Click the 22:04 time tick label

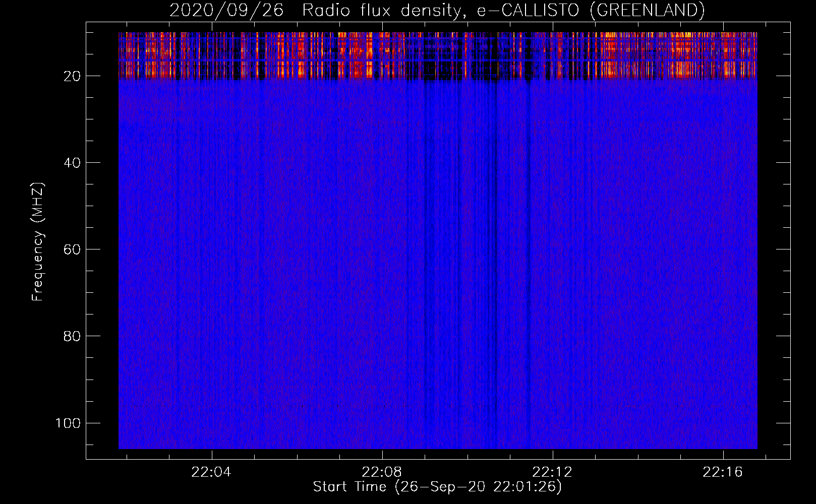click(x=211, y=472)
